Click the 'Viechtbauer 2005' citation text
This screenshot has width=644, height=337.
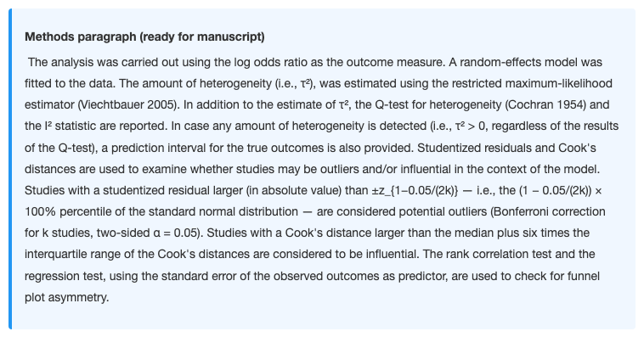(x=127, y=104)
